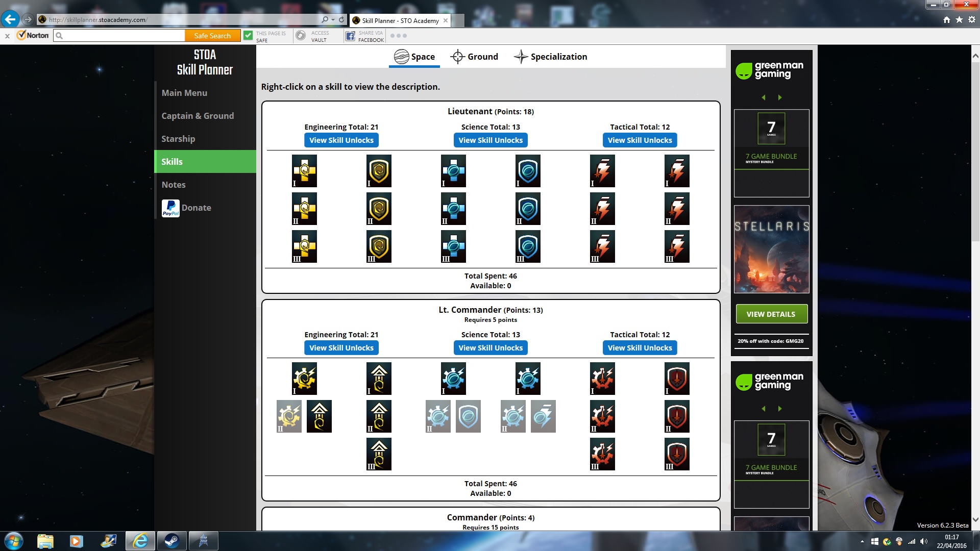Select the yellow gear Lt. Commander skill I
This screenshot has height=551, width=980.
[304, 379]
